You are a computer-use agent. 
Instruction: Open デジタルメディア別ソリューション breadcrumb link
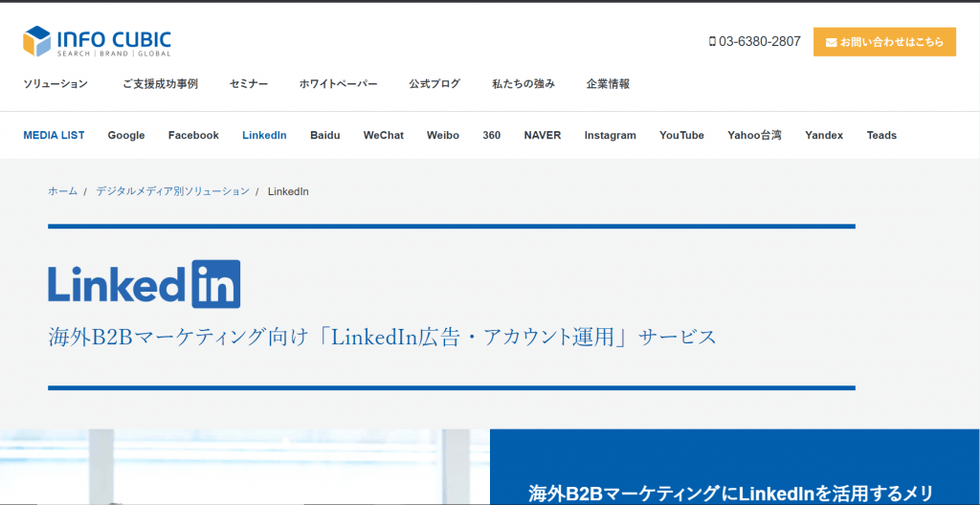pos(172,191)
